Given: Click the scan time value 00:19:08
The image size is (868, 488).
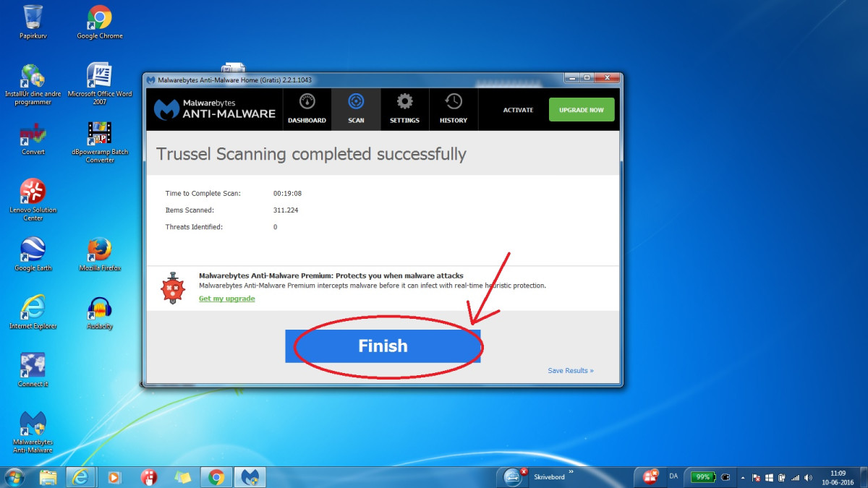Looking at the screenshot, I should 287,194.
